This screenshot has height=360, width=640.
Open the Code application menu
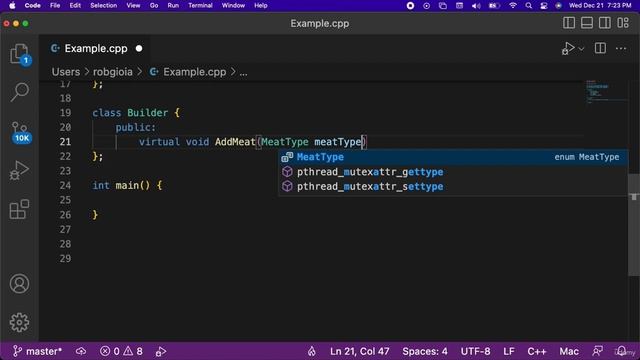point(32,5)
